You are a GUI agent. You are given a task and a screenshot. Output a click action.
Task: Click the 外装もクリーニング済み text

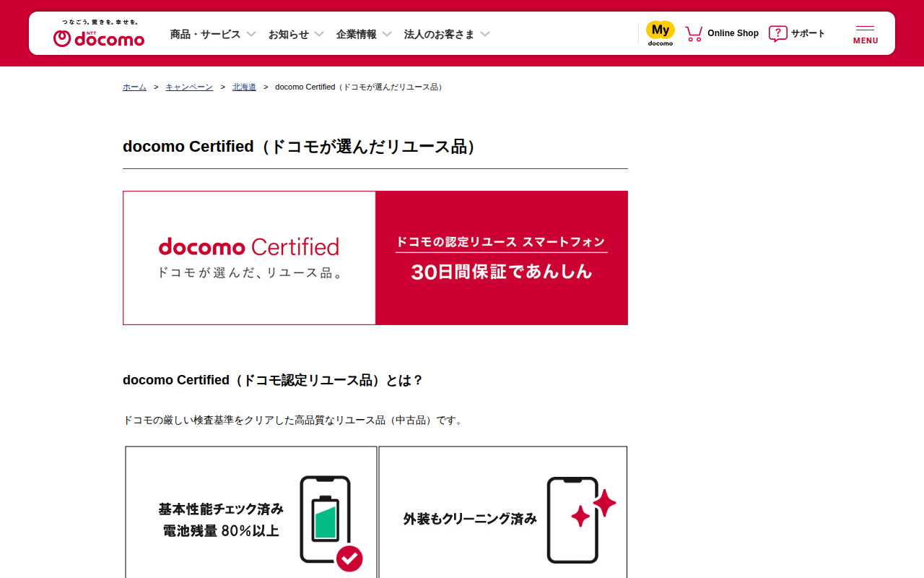(470, 519)
